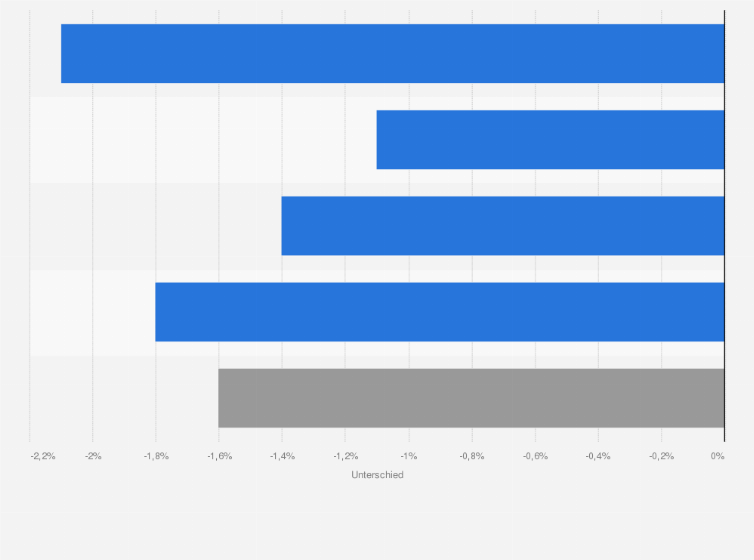Click the -1,6% axis label
Image resolution: width=754 pixels, height=560 pixels.
point(220,456)
